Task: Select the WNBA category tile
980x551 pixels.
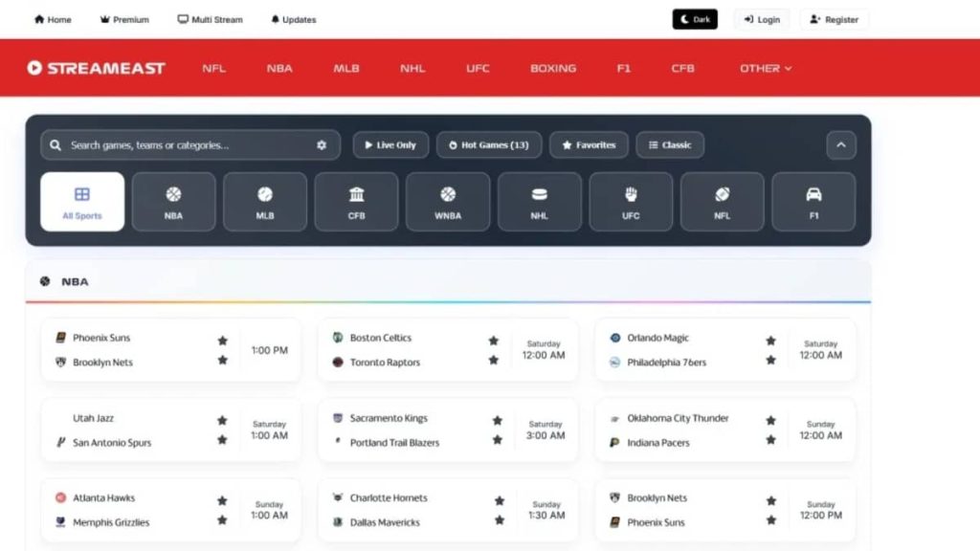Action: pos(448,202)
